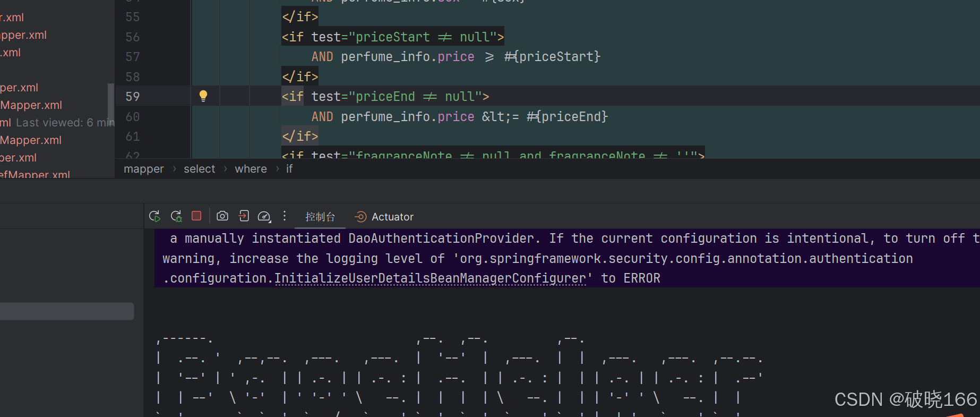This screenshot has height=417, width=980.
Task: Capture a thread dump via the camera icon
Action: point(222,216)
